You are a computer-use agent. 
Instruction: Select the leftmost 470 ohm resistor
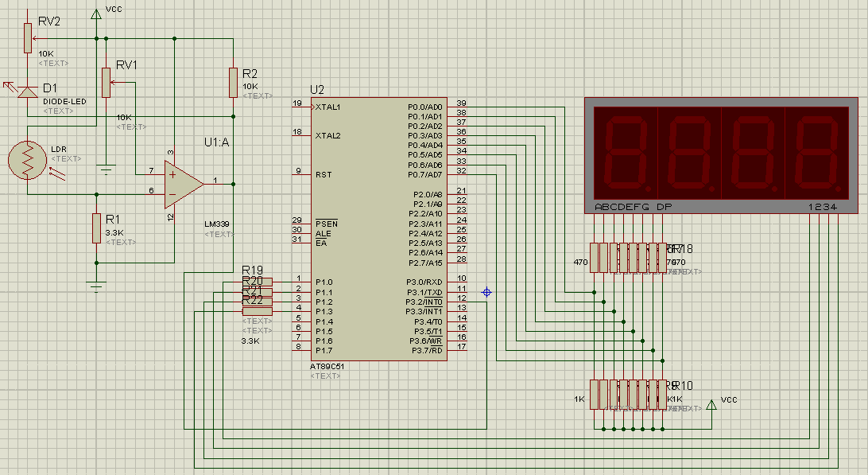(595, 258)
